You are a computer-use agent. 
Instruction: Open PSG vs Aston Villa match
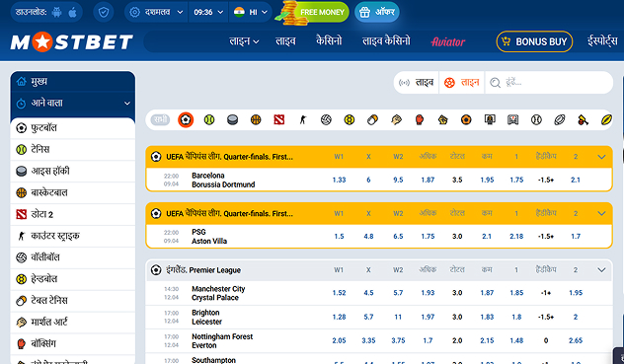pyautogui.click(x=209, y=237)
